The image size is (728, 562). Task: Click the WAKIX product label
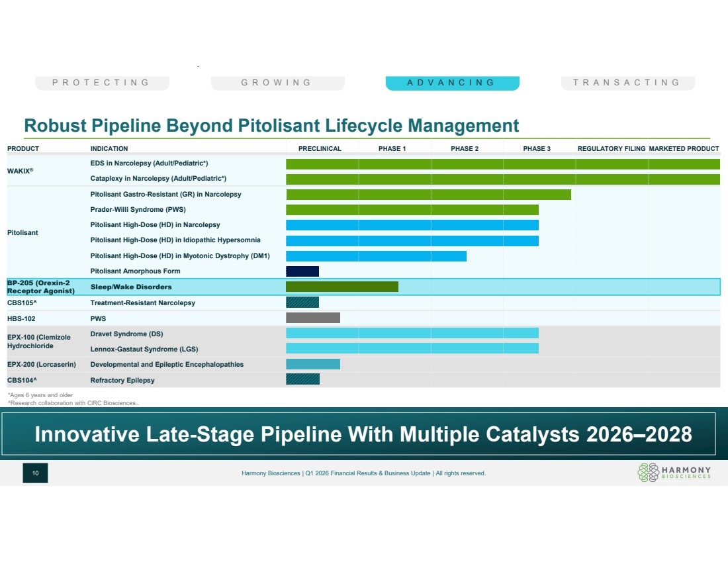pos(20,171)
